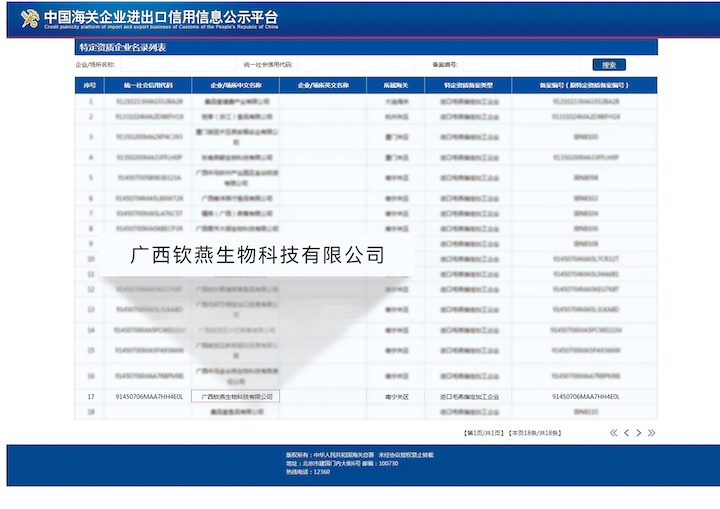Viewport: 720px width, 509px height.
Task: Click the 所属海关 column header
Action: pos(396,85)
